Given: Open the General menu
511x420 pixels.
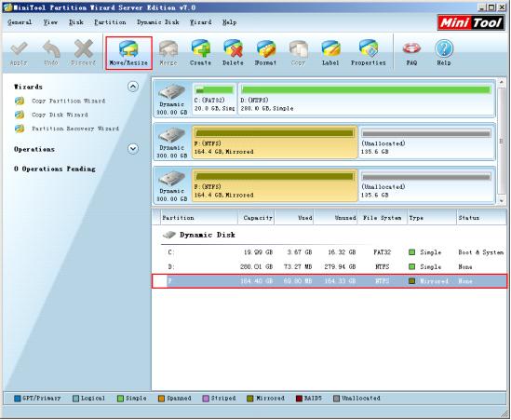Looking at the screenshot, I should [x=20, y=22].
